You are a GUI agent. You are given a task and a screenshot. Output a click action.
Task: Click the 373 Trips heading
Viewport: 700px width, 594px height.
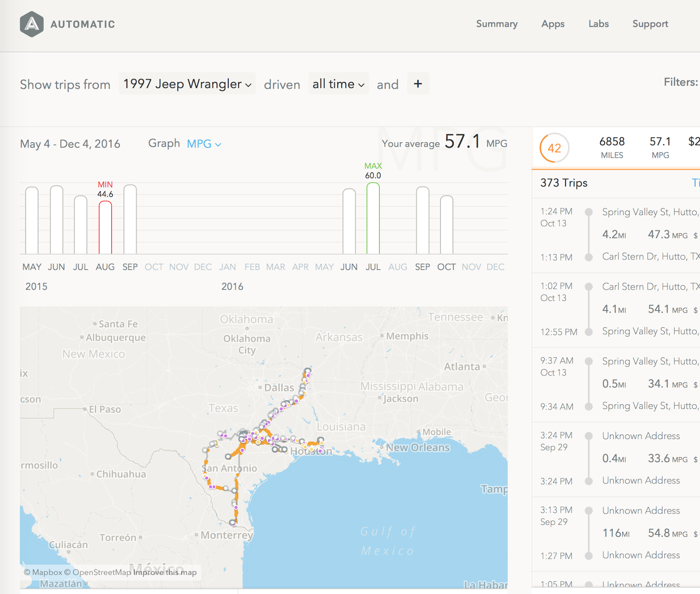point(564,183)
